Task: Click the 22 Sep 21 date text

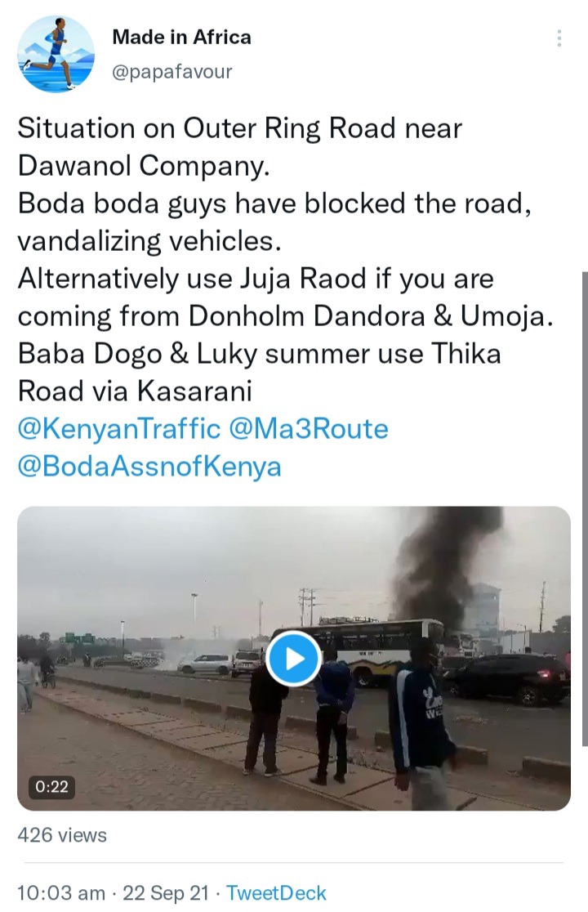Action: click(166, 893)
